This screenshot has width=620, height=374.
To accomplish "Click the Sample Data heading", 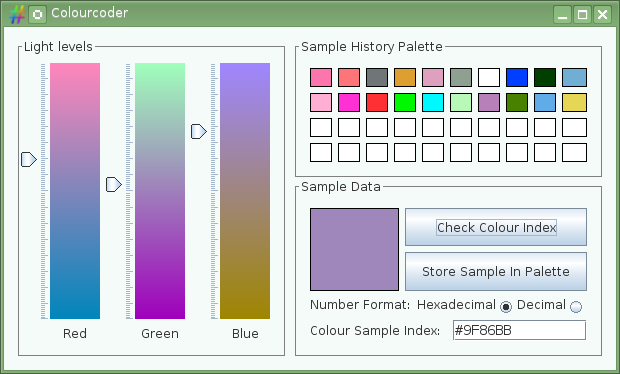I will [x=341, y=187].
